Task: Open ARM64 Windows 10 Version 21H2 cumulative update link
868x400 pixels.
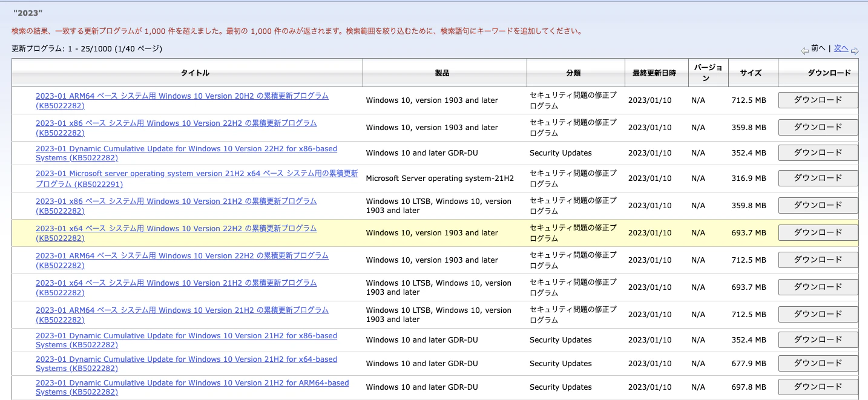Action: (x=182, y=315)
